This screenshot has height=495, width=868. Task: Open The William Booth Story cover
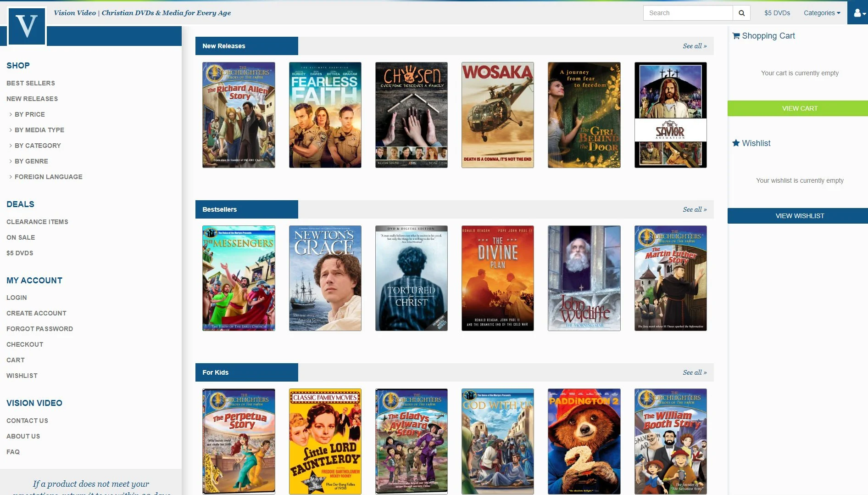coord(670,441)
